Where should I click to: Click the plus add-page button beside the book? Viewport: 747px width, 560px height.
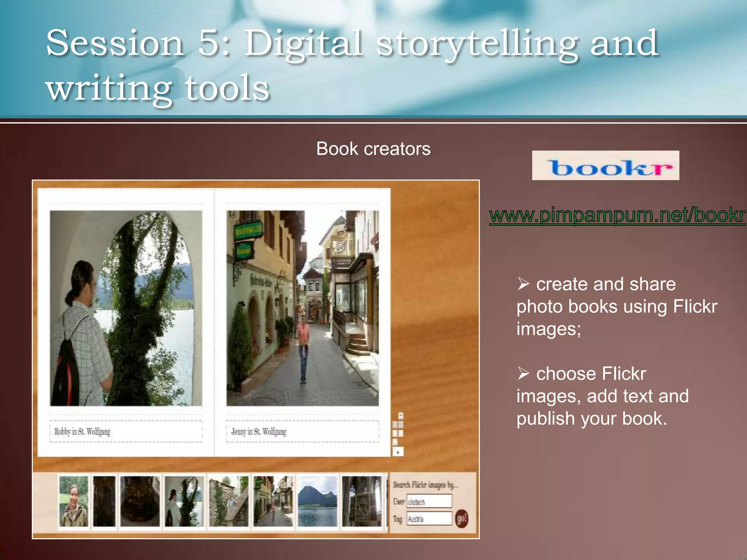click(x=398, y=452)
